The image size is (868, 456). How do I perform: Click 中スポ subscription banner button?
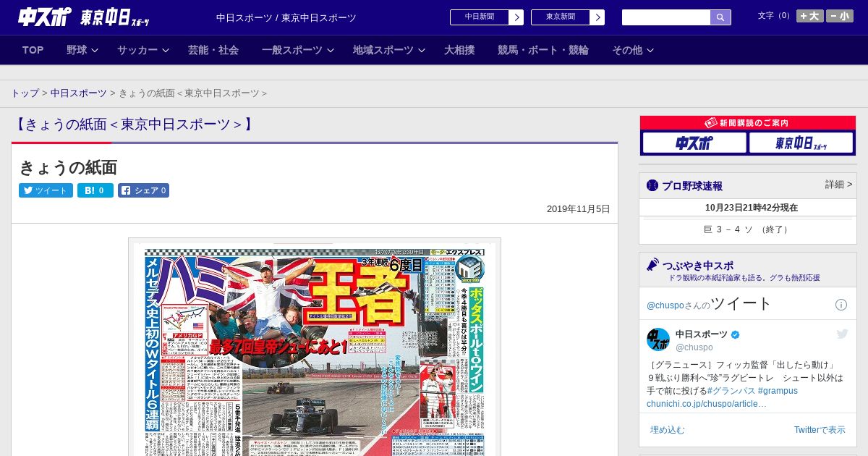pyautogui.click(x=694, y=143)
